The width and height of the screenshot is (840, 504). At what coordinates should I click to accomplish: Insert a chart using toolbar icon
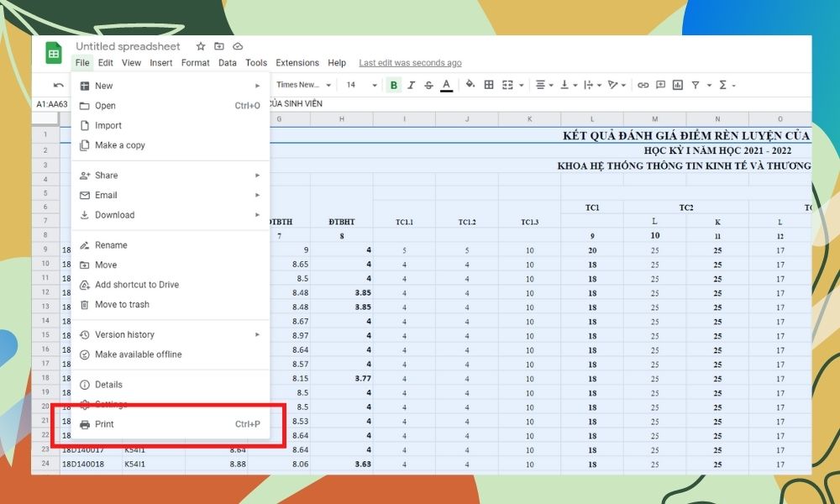pyautogui.click(x=678, y=85)
